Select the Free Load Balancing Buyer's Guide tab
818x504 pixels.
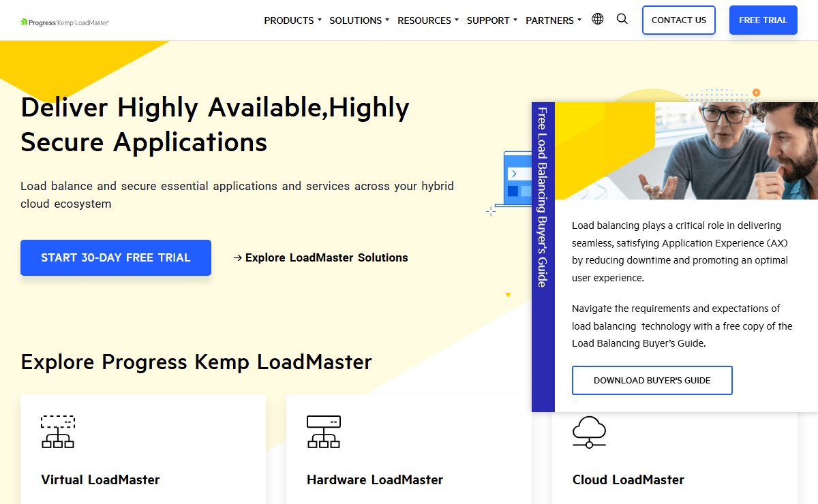(x=543, y=257)
